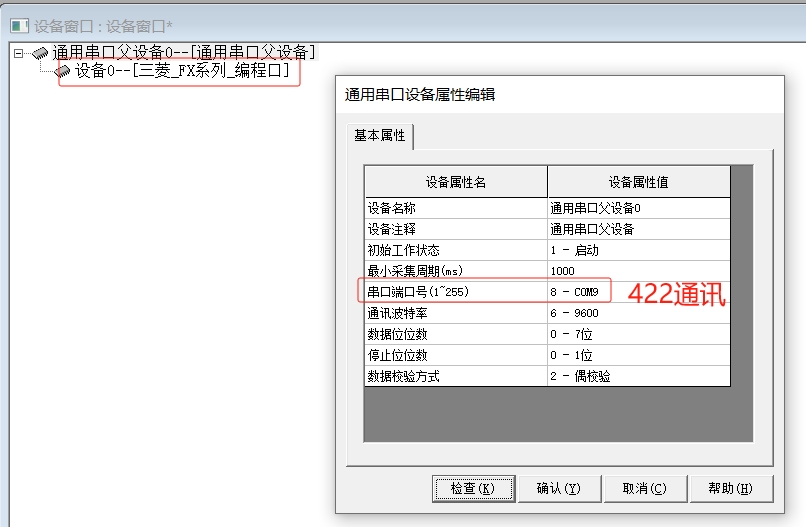Click the device window title bar icon
The width and height of the screenshot is (806, 527).
[x=18, y=24]
